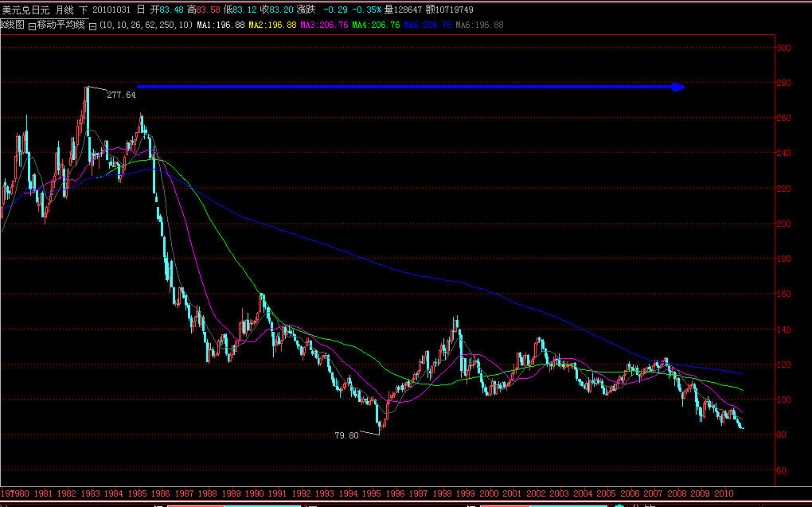Click the 2007 year marker

[x=654, y=494]
